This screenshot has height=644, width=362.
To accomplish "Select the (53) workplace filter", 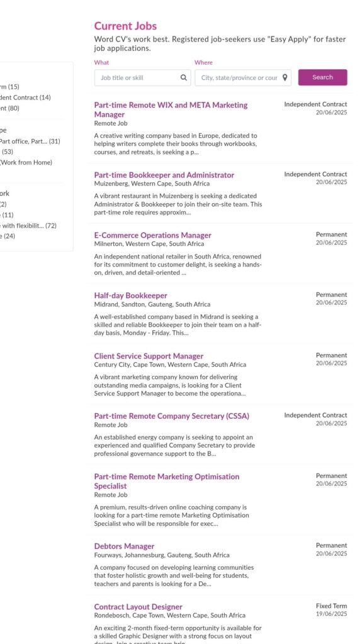I will pos(6,152).
